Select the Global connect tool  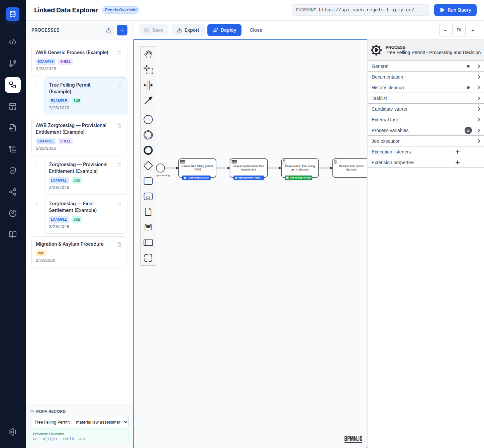(x=148, y=100)
